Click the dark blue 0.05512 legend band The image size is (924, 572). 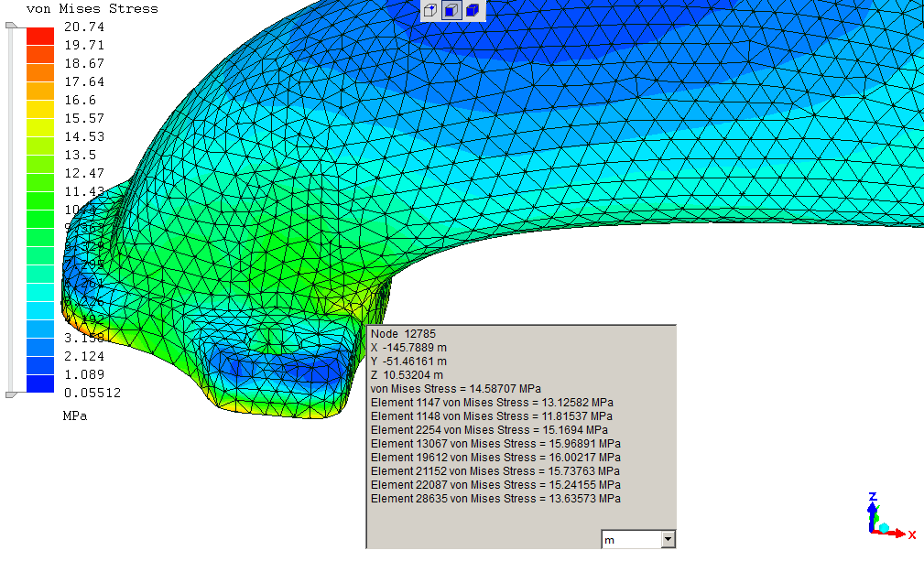coord(39,384)
